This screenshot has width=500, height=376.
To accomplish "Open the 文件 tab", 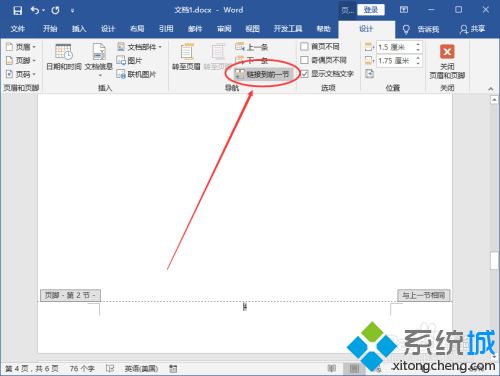I will click(x=17, y=29).
